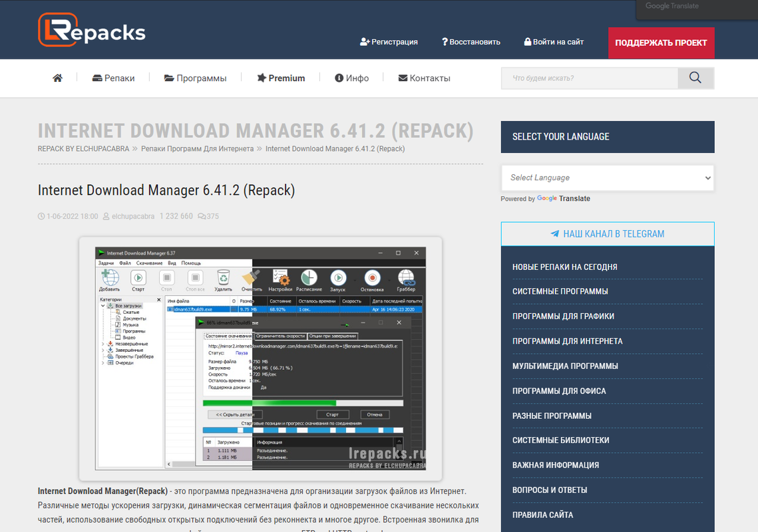Open Мультимедиа программы category
Screen dimensions: 758x532
(565, 366)
